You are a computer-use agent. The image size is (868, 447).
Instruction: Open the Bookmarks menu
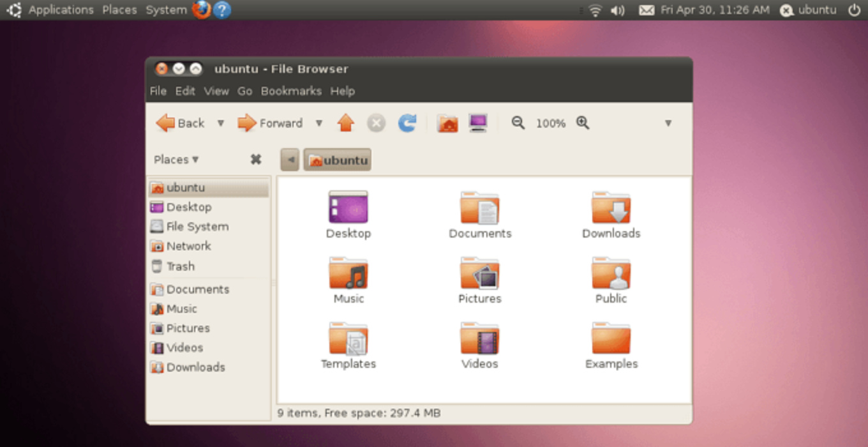(x=291, y=91)
